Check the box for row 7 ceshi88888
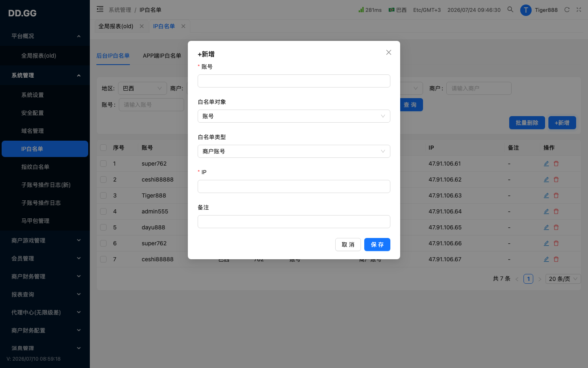Screen dimensions: 588x368 click(103, 259)
